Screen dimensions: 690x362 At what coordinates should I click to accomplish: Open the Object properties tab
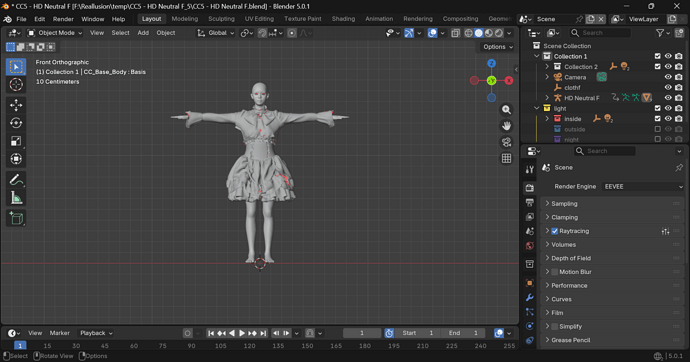tap(530, 283)
